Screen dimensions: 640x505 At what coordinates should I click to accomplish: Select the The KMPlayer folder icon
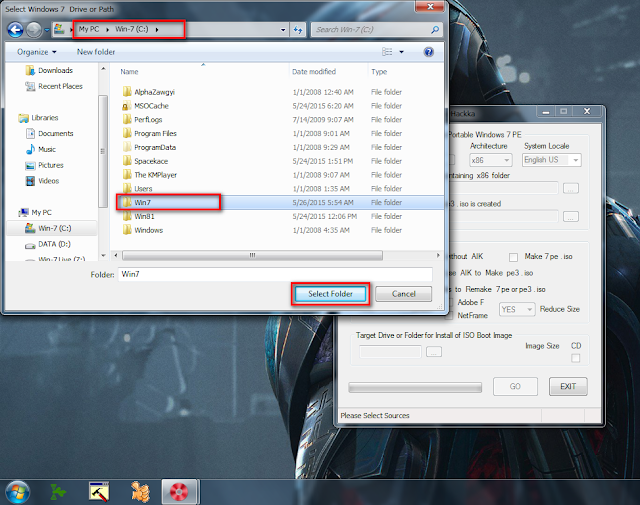click(x=127, y=175)
